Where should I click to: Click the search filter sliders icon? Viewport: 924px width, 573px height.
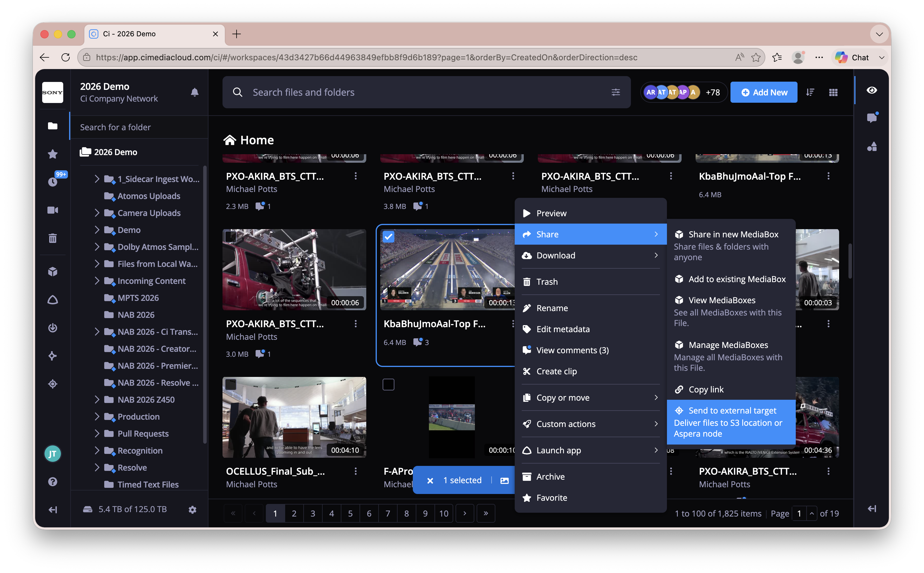coord(615,92)
